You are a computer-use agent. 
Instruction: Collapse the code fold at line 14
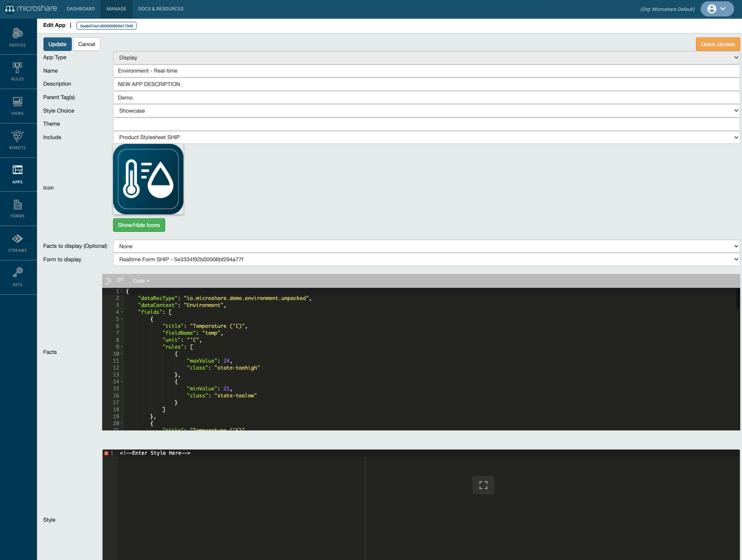pos(122,382)
